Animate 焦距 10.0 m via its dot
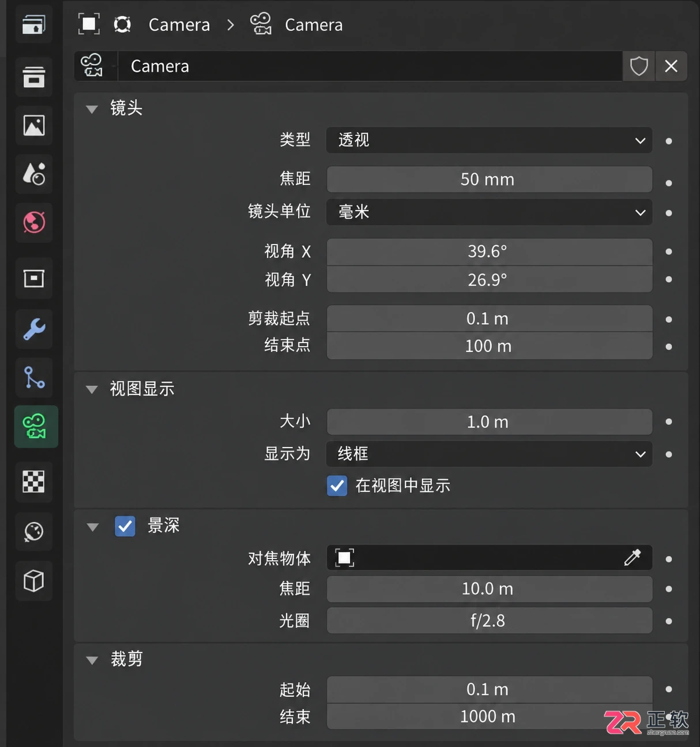The image size is (700, 747). click(669, 589)
